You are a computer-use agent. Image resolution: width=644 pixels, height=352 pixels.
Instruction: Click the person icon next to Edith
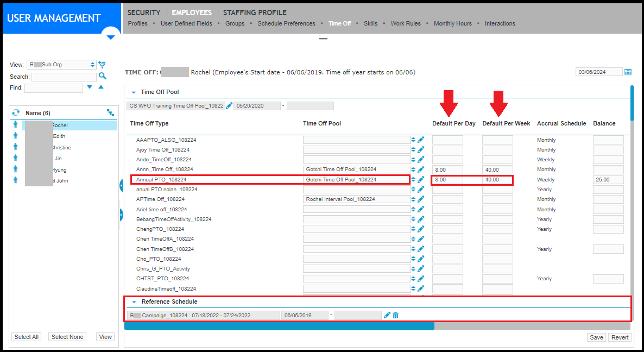16,136
